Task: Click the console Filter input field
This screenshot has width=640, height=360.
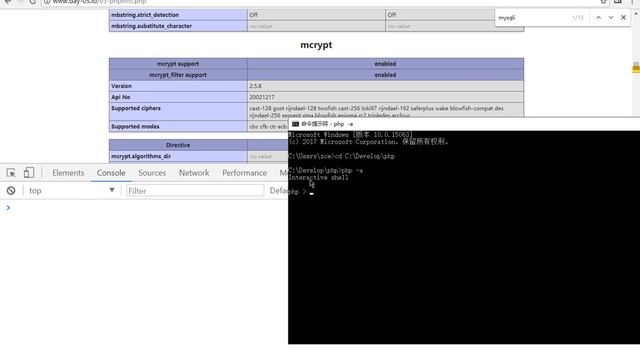Action: [195, 191]
